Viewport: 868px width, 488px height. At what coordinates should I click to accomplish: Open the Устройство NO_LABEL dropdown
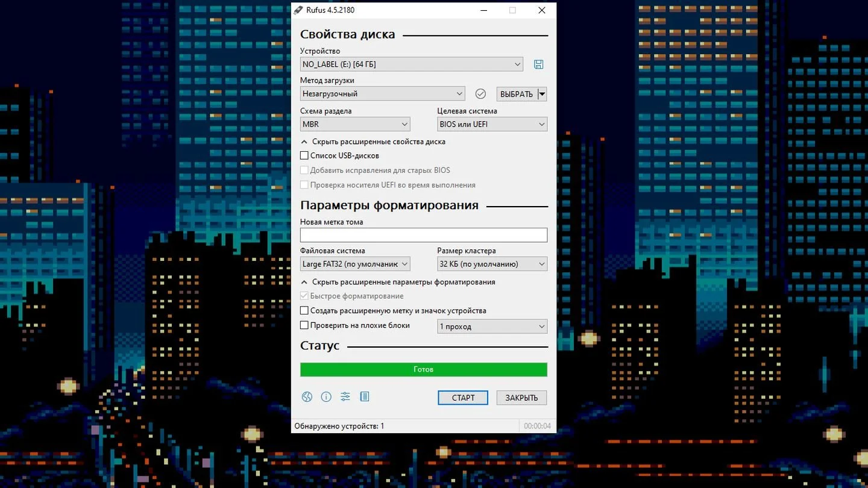pos(412,64)
